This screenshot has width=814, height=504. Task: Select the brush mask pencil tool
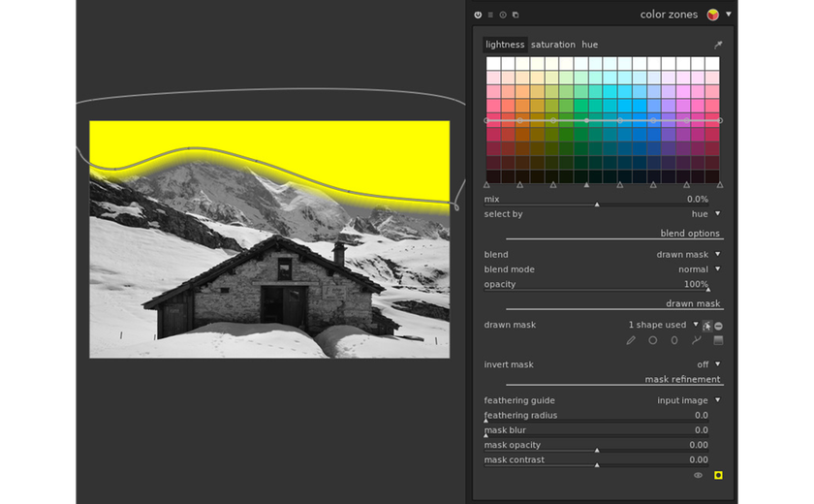click(631, 340)
